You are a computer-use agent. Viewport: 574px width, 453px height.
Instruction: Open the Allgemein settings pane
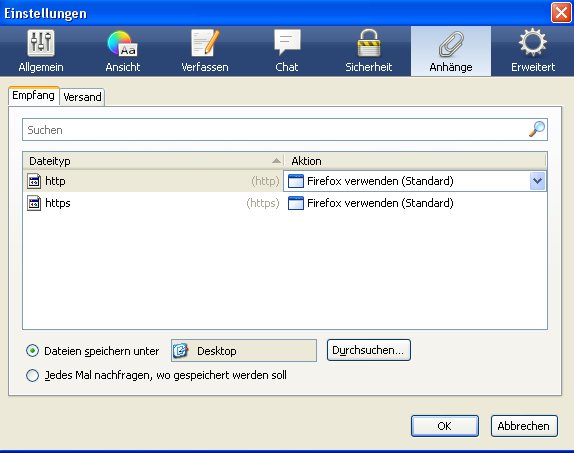[x=41, y=51]
